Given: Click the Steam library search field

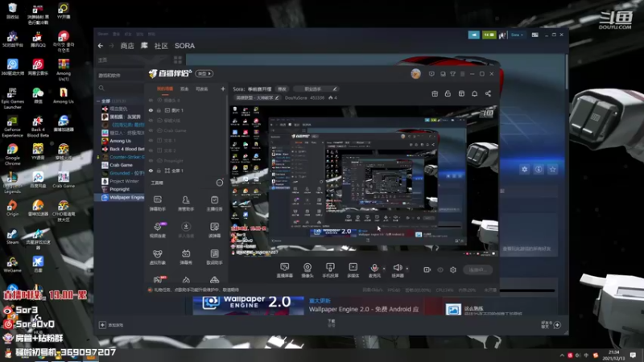Looking at the screenshot, I should pos(120,88).
